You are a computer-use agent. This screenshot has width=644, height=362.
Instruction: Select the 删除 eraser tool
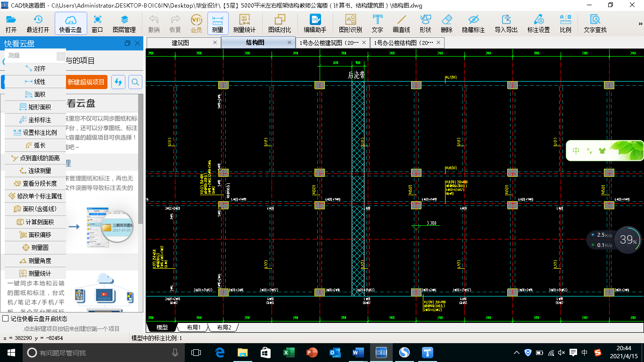tap(447, 24)
